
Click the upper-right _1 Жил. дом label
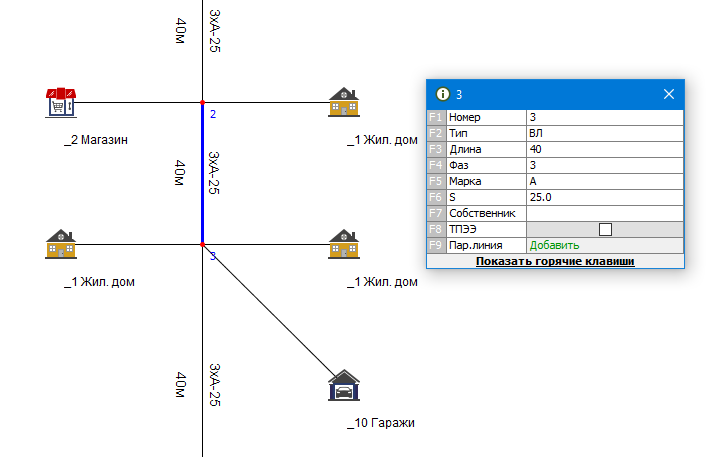click(x=383, y=140)
